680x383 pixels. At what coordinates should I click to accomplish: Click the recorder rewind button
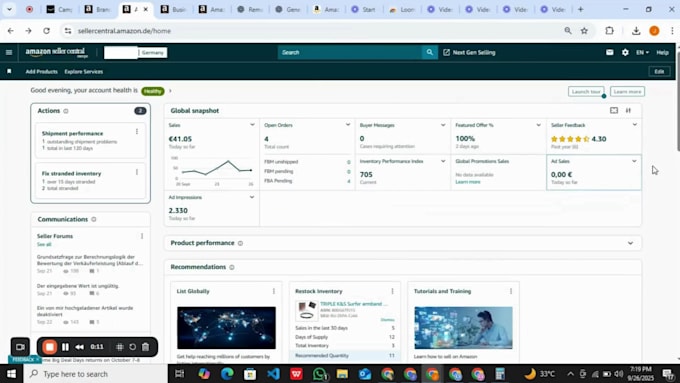pos(79,347)
